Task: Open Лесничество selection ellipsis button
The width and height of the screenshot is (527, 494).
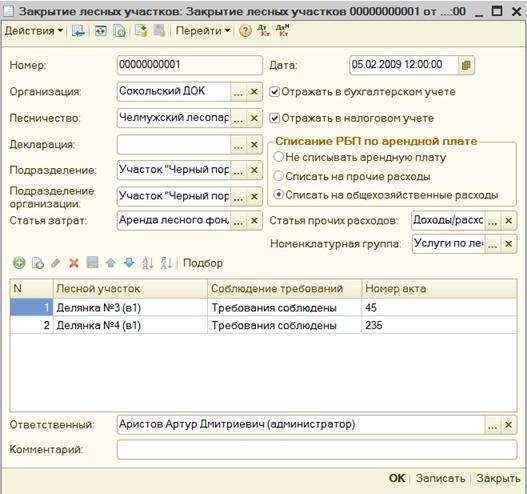Action: (238, 118)
